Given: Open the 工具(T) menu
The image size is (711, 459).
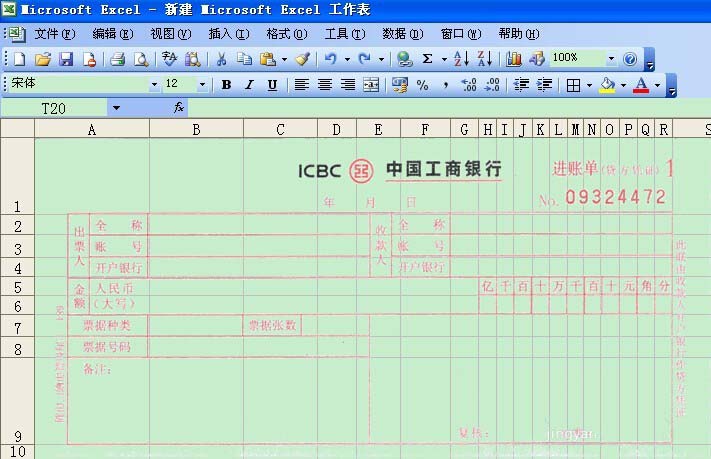Looking at the screenshot, I should pos(345,34).
